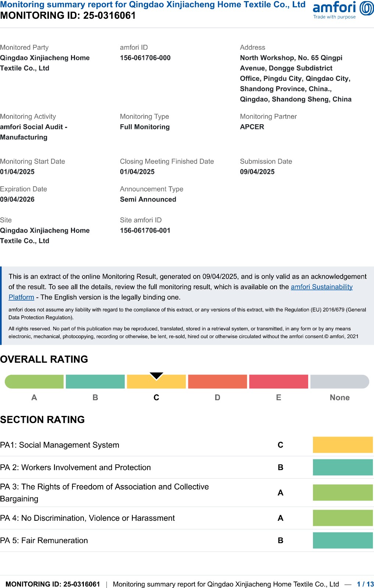Click the green swatch for PA 3 Freedom of Association

342,492
